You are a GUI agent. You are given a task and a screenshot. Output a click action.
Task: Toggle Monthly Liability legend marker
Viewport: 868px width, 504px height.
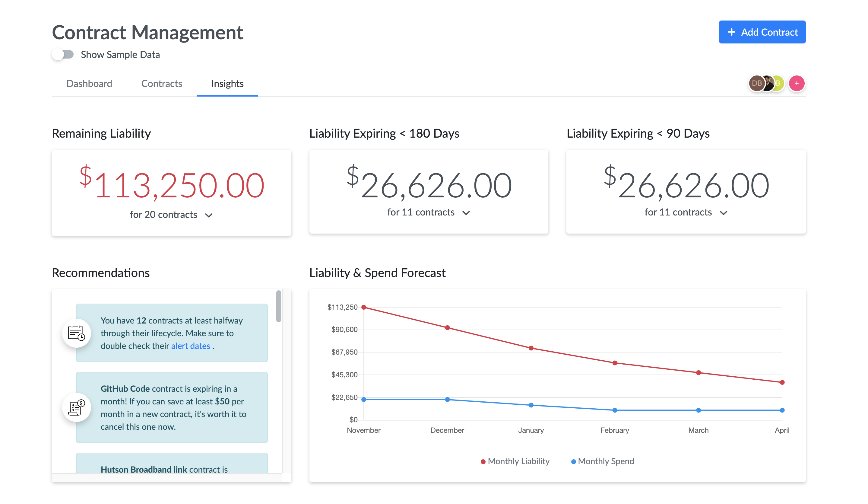483,462
